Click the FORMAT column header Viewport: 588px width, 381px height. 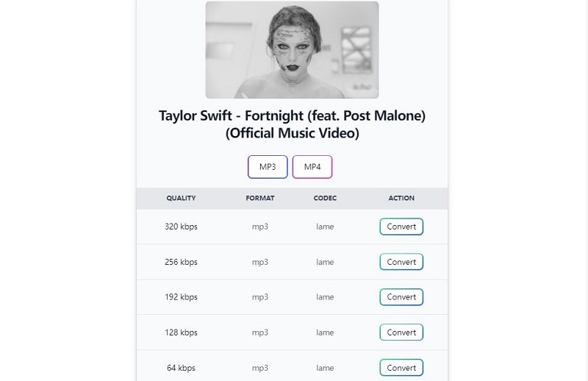[260, 199]
